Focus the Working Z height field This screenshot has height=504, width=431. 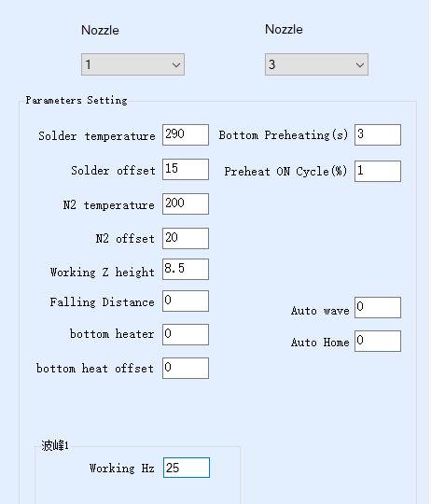pos(186,269)
